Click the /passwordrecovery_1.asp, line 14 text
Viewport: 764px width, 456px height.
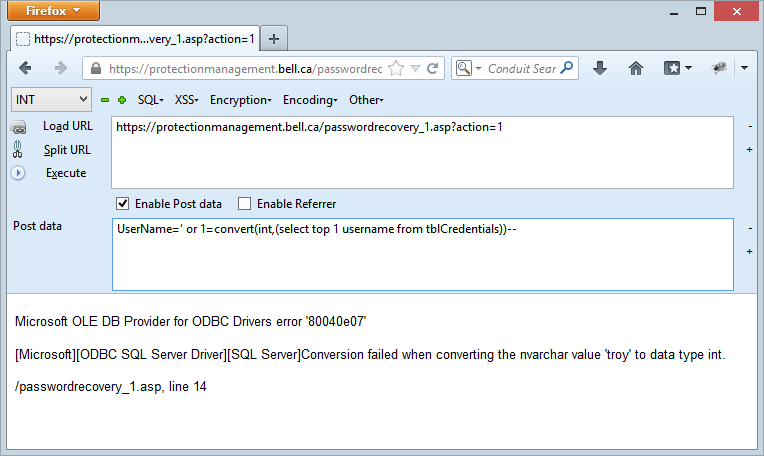pos(111,387)
